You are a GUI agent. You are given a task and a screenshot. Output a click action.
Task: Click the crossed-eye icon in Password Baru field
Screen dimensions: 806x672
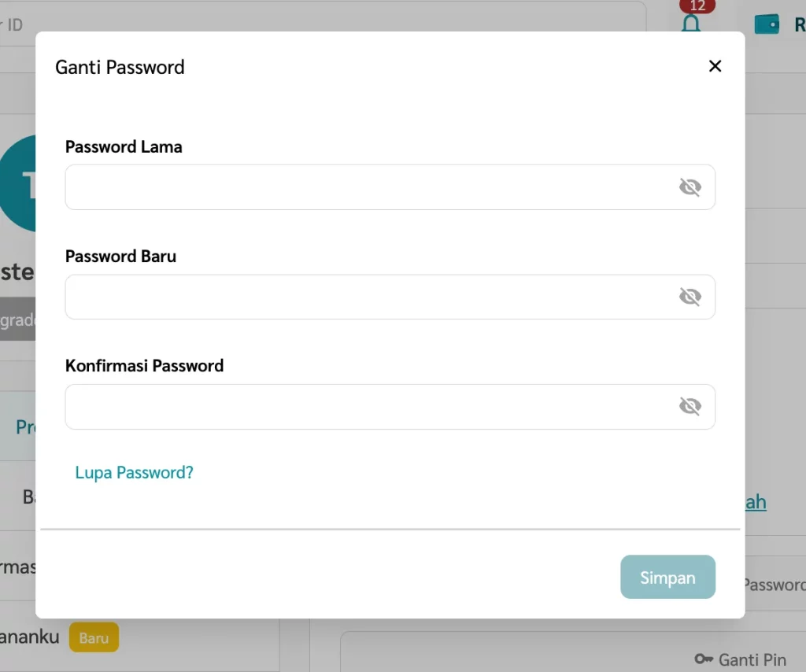(690, 297)
